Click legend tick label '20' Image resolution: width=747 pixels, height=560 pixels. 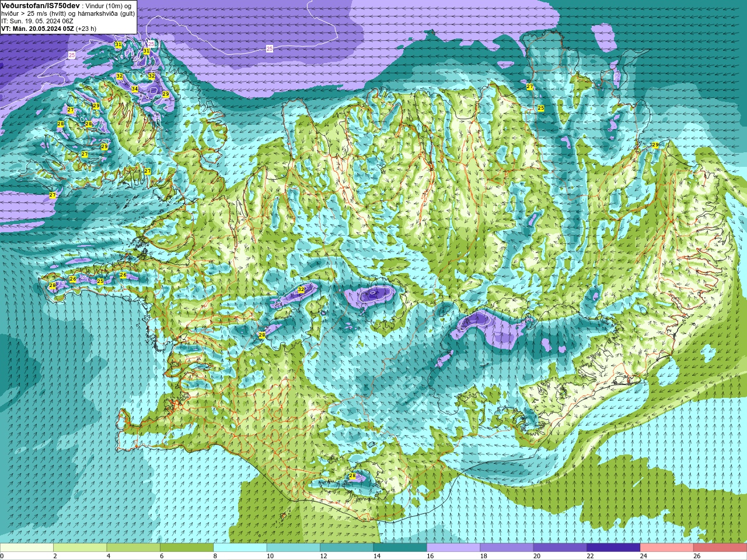[x=536, y=556]
